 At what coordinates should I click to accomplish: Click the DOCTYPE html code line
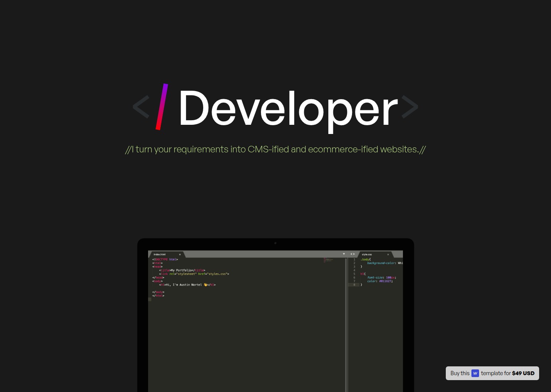[165, 260]
